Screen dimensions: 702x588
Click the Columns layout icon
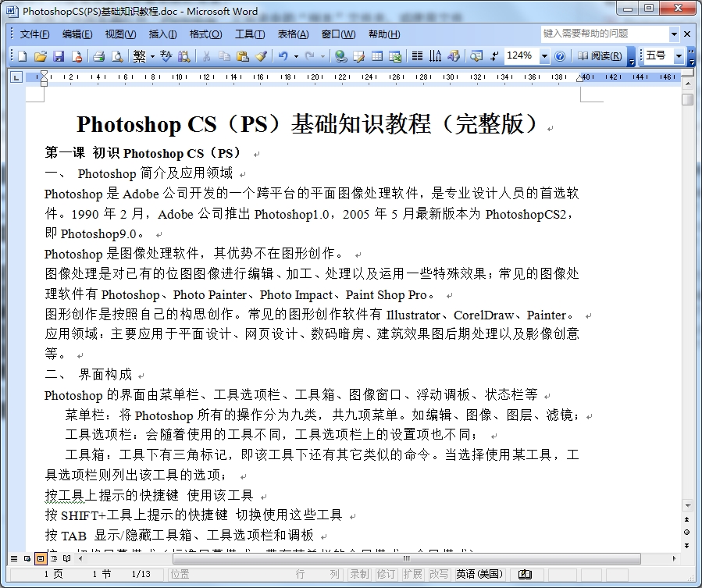(417, 56)
